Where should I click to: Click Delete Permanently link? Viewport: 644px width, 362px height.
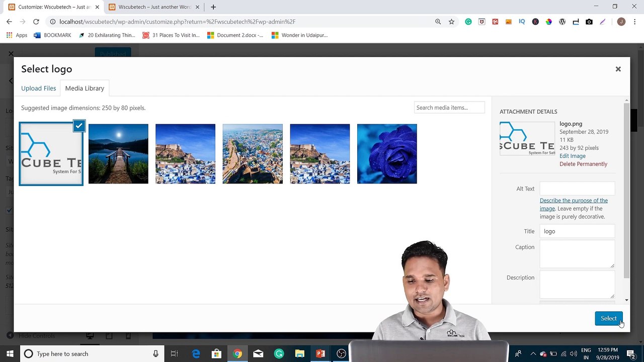[x=583, y=164]
